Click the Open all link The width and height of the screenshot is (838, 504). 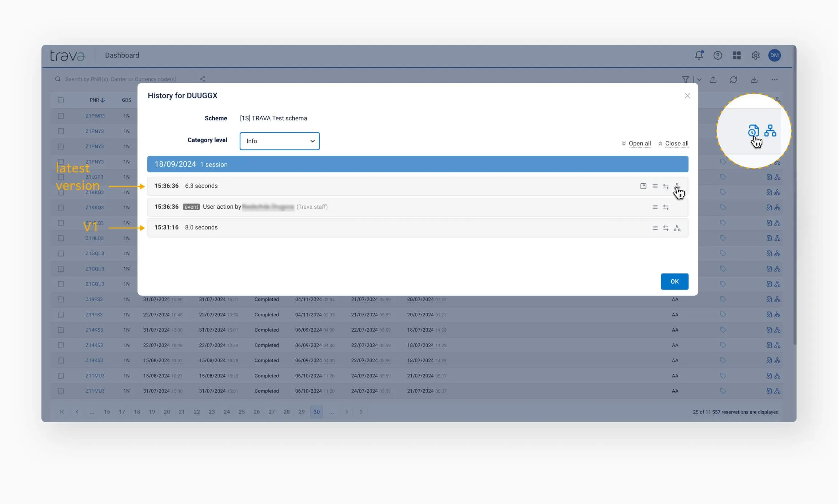tap(639, 143)
